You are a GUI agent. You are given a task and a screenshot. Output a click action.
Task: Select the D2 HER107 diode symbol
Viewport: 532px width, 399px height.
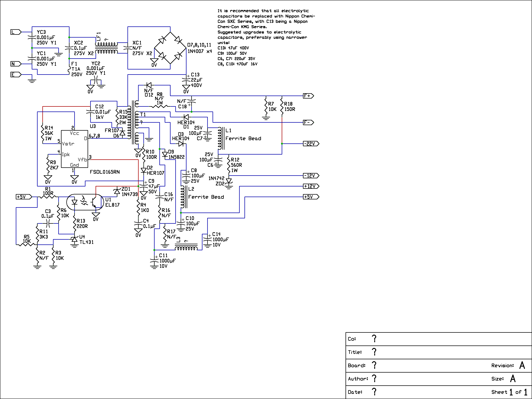[144, 170]
